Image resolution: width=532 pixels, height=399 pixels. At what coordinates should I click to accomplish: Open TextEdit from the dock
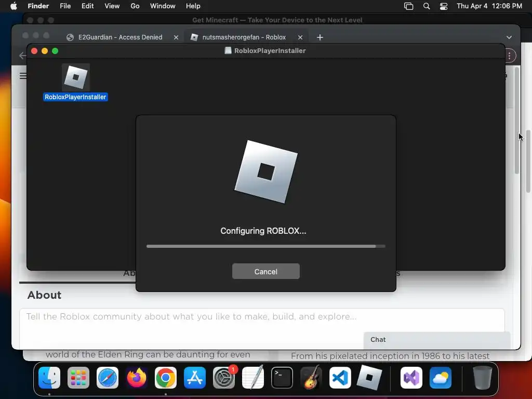tap(253, 378)
